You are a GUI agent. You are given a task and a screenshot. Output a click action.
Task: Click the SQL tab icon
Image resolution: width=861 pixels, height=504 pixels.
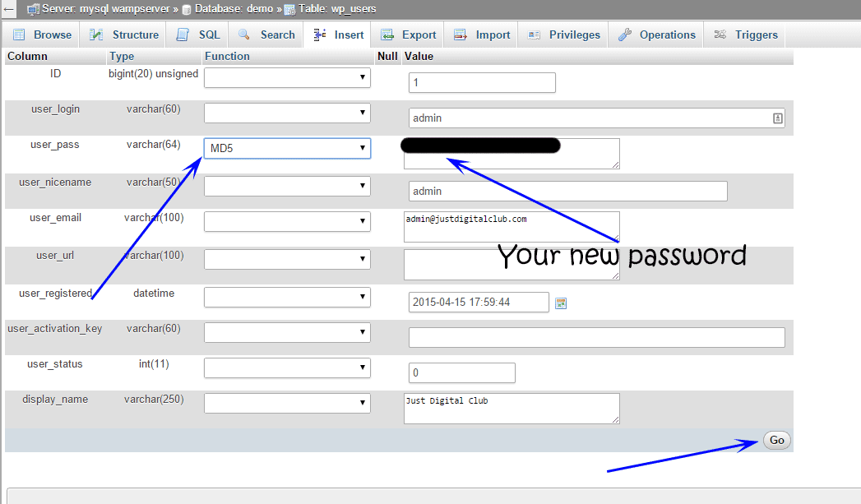(x=183, y=35)
